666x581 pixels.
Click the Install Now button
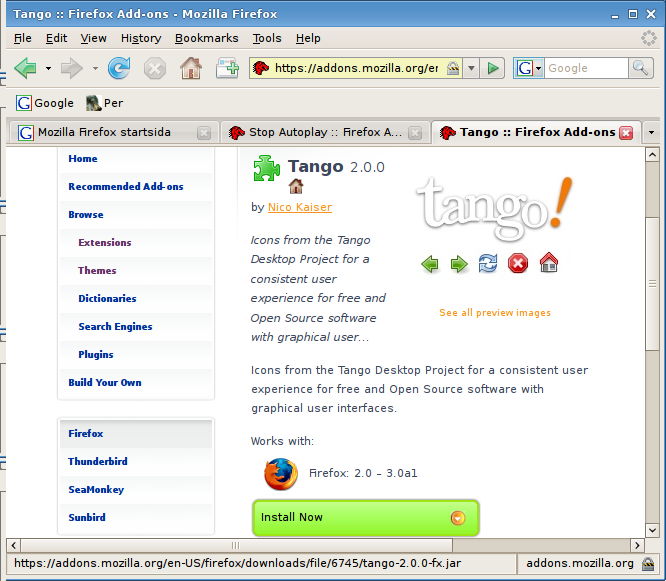click(366, 518)
